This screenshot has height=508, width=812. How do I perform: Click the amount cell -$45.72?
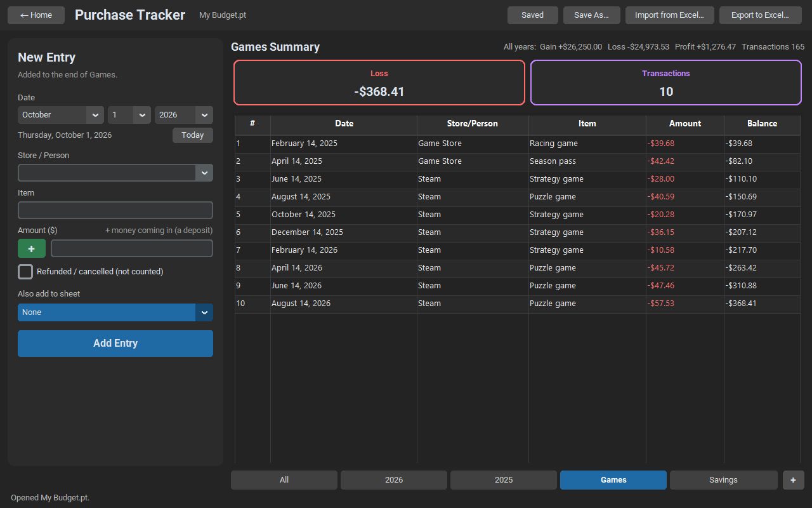pos(685,268)
